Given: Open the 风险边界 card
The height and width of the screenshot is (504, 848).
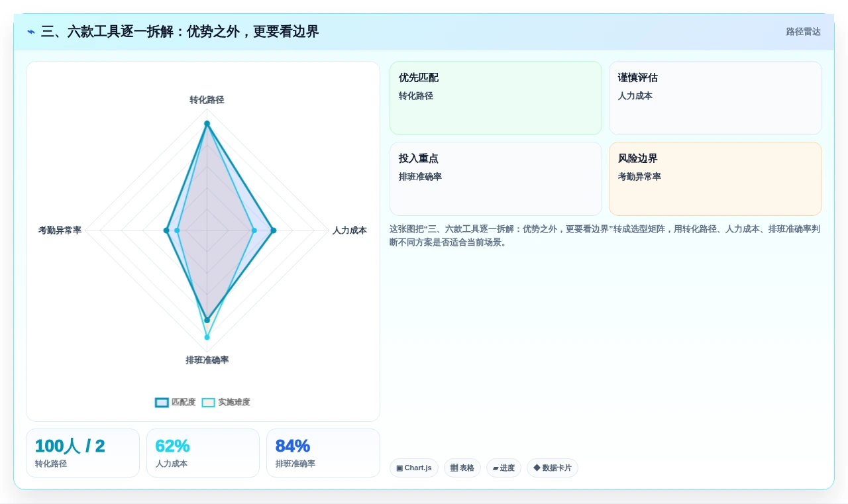Looking at the screenshot, I should (715, 179).
